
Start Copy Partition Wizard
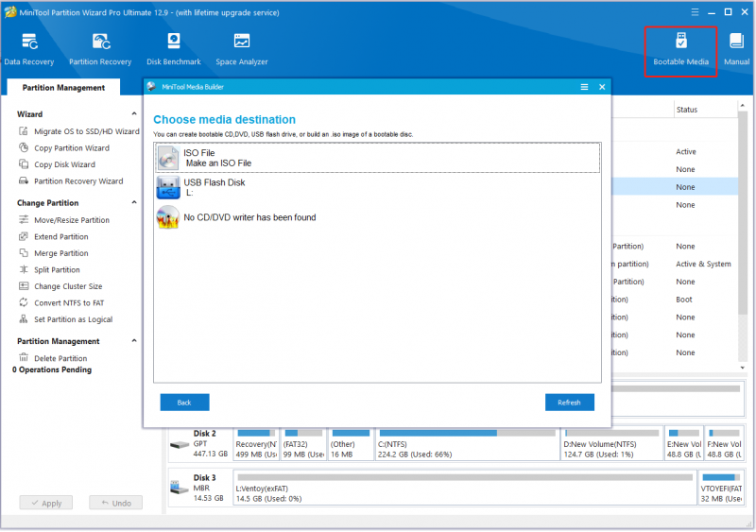click(64, 148)
